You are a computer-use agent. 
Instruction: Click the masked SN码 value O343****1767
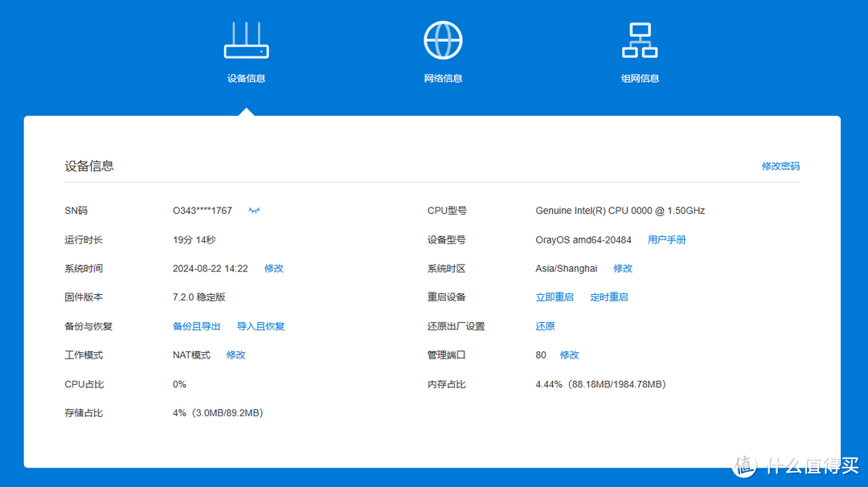coord(201,210)
